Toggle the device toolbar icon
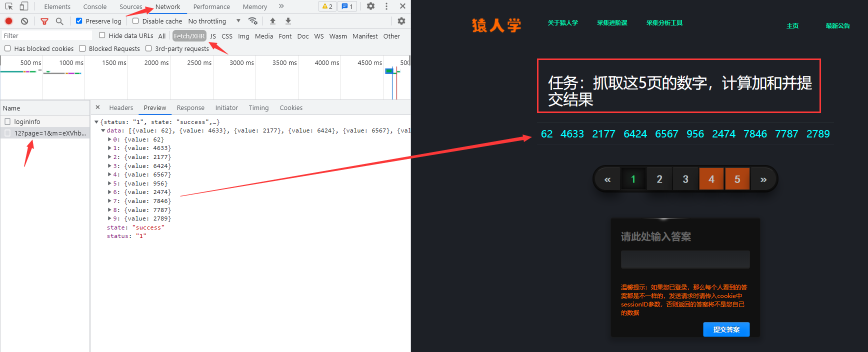868x352 pixels. pyautogui.click(x=24, y=6)
